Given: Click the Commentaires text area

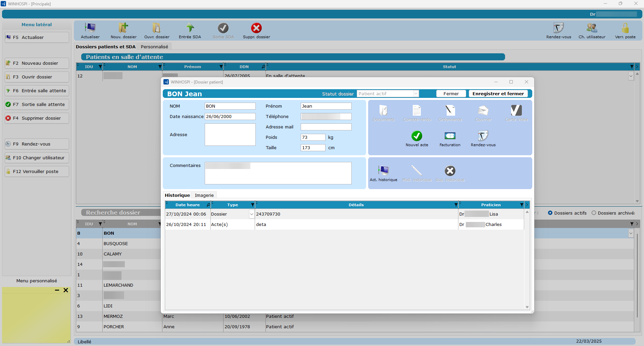Looking at the screenshot, I should click(278, 173).
